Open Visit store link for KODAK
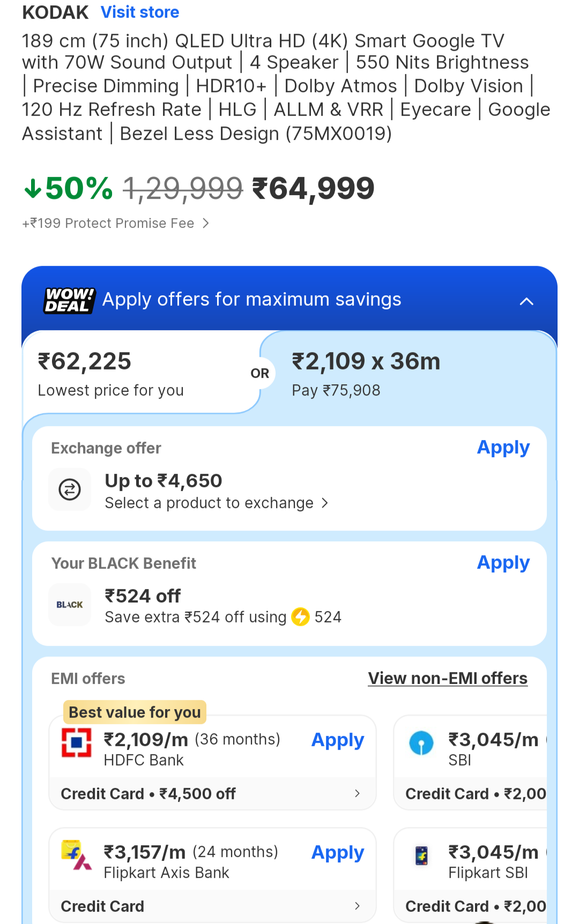 (140, 12)
